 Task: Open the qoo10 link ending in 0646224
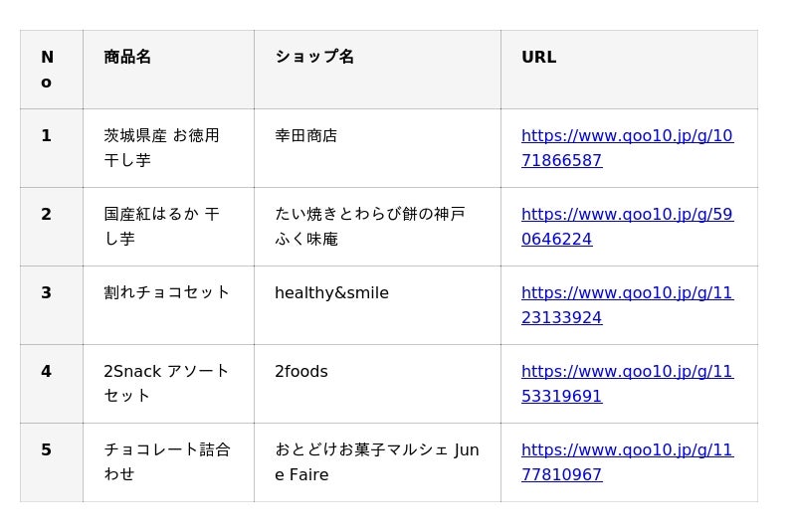[x=627, y=227]
